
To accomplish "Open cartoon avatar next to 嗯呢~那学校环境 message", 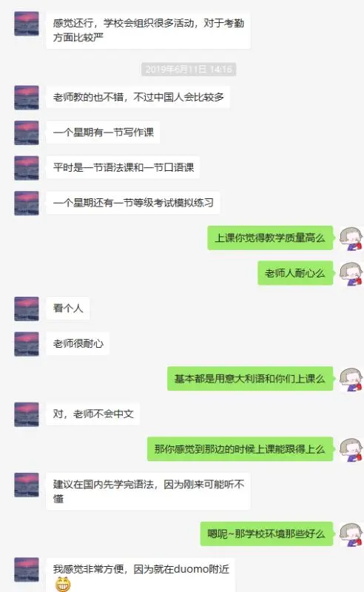I will [351, 534].
